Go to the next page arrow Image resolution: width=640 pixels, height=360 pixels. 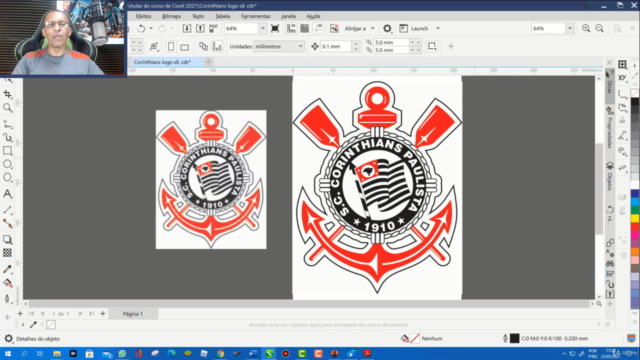80,313
